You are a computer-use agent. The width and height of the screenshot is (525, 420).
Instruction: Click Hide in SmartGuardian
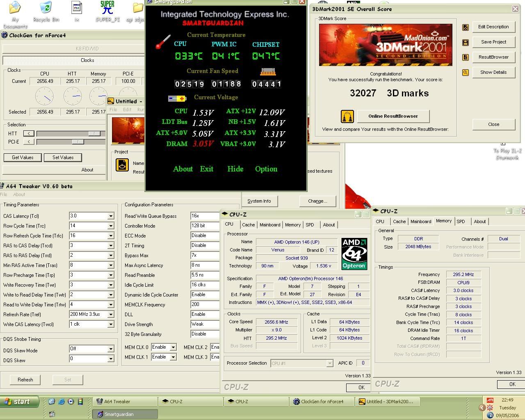(x=235, y=169)
